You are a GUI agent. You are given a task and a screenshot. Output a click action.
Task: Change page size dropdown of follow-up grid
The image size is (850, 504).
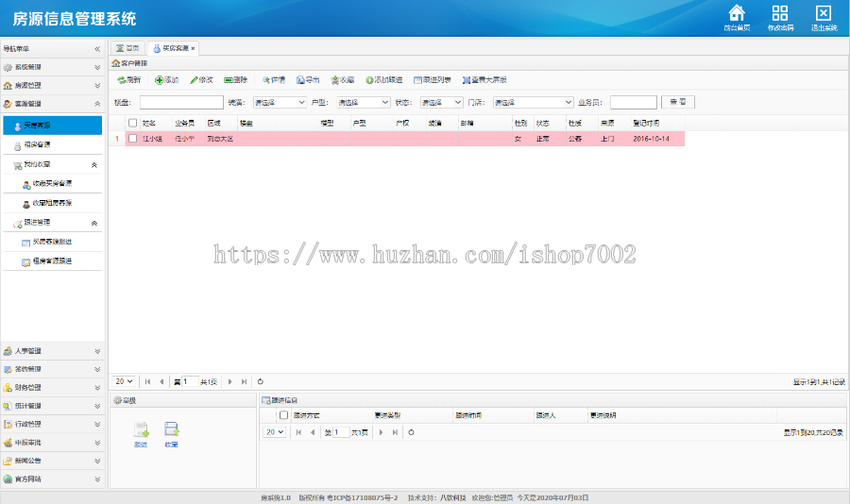(274, 432)
